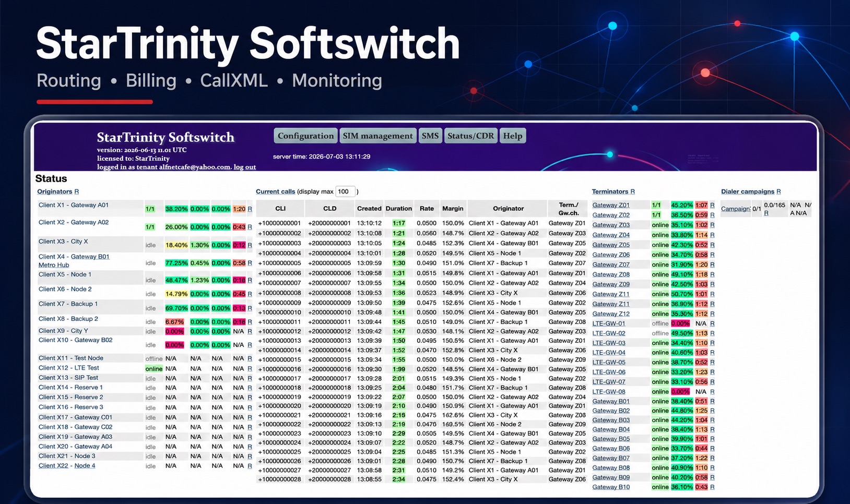This screenshot has width=850, height=504.
Task: Open the Configuration menu
Action: [305, 136]
